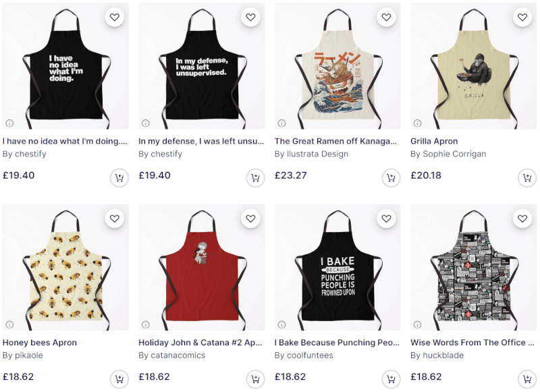Show info icon on Great Ramen apron

281,123
